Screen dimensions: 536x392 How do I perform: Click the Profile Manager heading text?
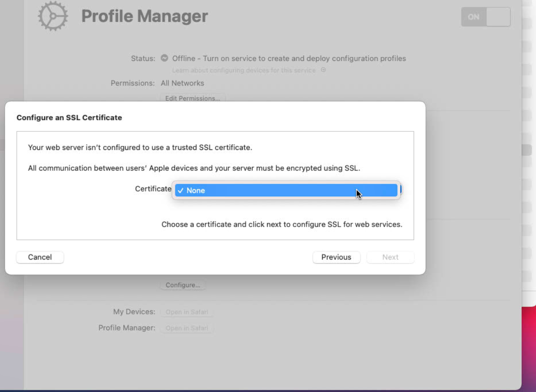pyautogui.click(x=145, y=17)
